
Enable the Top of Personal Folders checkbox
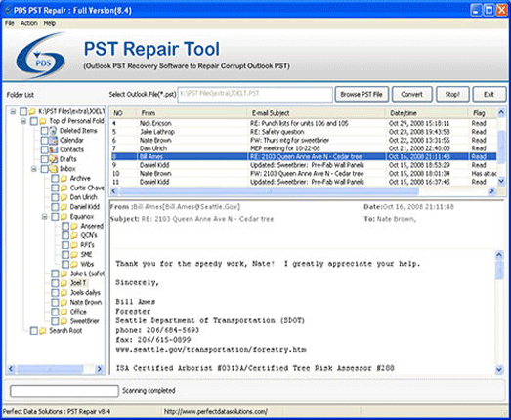pyautogui.click(x=34, y=121)
